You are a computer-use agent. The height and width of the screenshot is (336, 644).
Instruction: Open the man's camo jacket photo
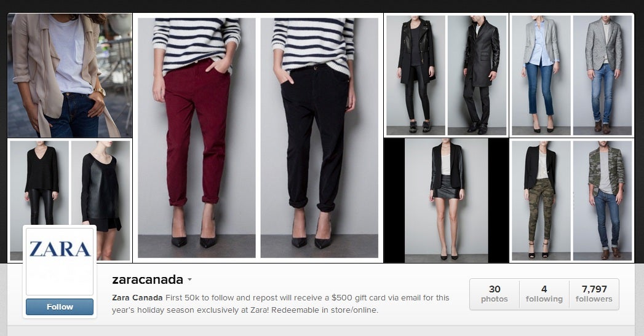603,200
